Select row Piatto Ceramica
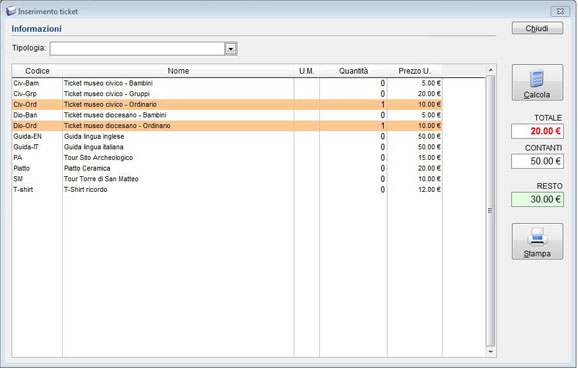 [227, 168]
